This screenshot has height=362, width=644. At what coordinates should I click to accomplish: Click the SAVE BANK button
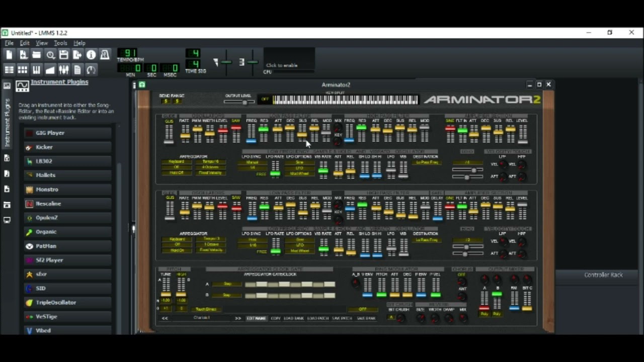coord(366,318)
